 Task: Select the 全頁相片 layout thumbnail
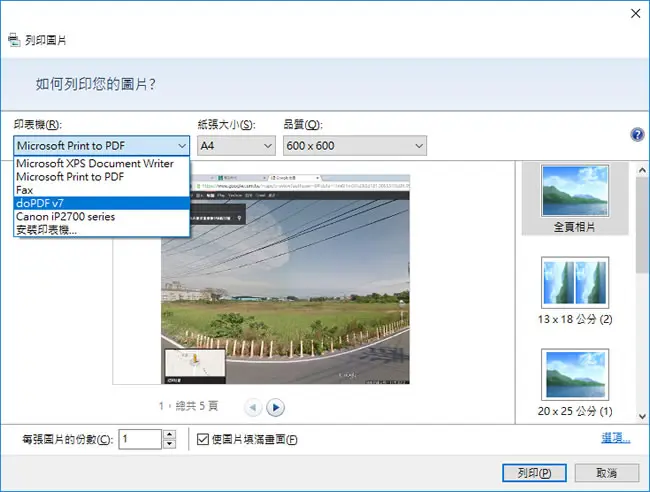point(575,199)
